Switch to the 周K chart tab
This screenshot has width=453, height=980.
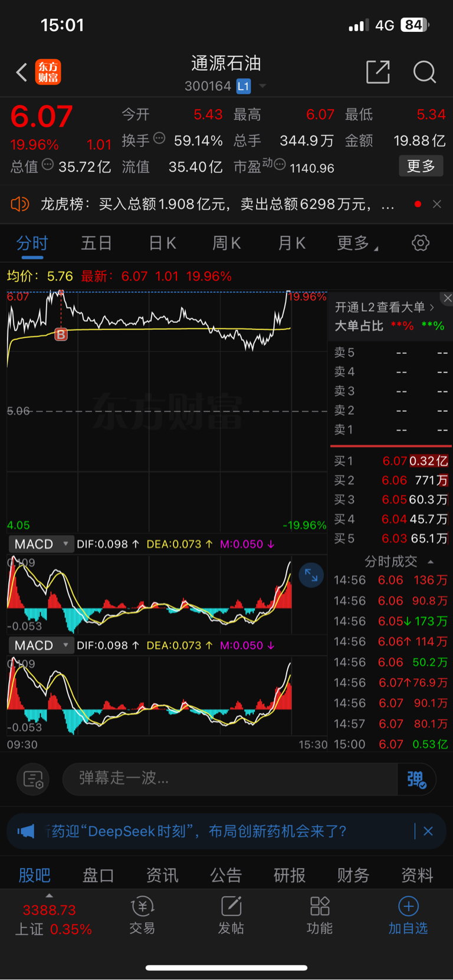tap(226, 243)
